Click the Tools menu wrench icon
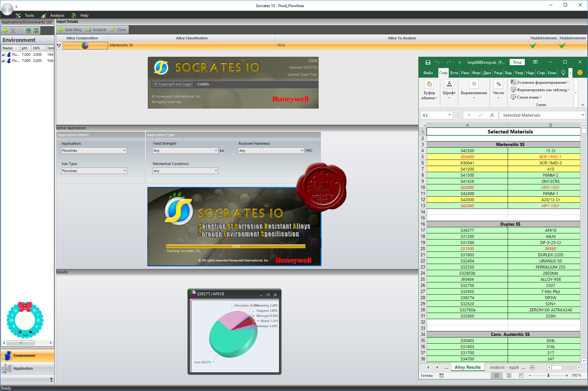This screenshot has height=391, width=588. point(18,15)
